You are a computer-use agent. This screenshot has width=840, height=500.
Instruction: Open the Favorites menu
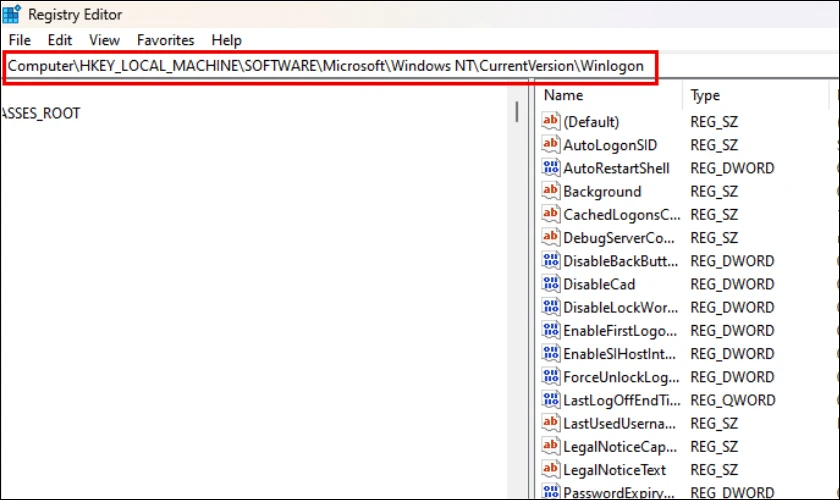tap(166, 40)
